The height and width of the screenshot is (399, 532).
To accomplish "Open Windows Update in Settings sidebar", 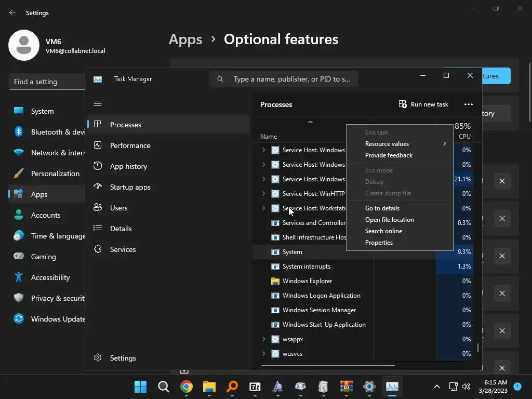I will click(x=47, y=319).
